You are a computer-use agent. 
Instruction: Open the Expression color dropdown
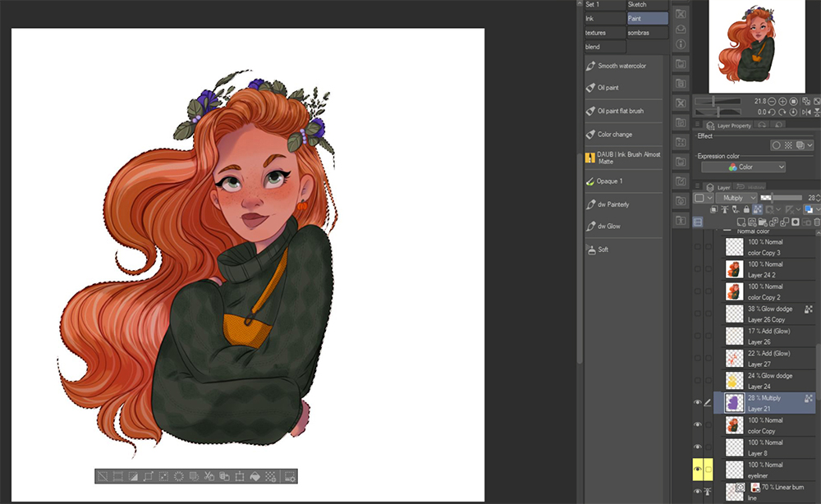click(743, 167)
